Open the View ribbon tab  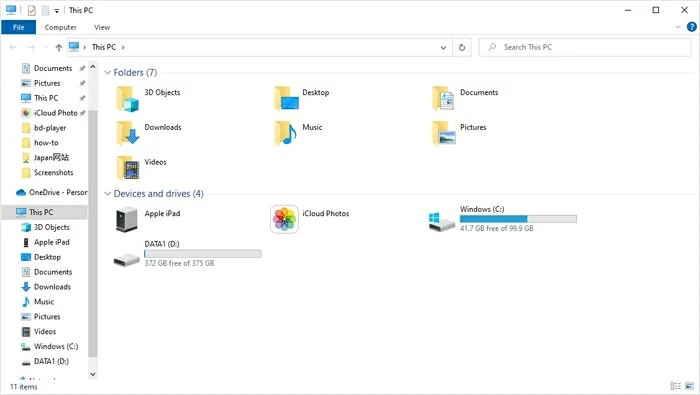(x=102, y=27)
